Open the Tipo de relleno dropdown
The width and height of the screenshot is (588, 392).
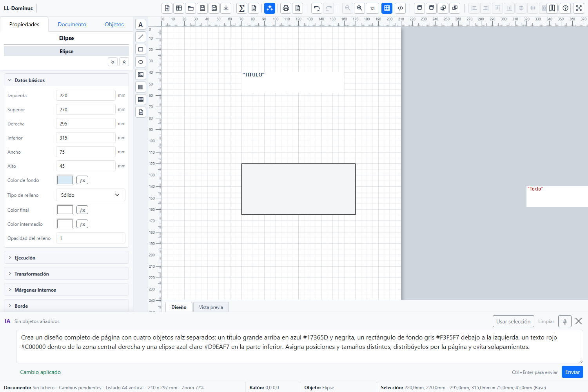point(91,195)
